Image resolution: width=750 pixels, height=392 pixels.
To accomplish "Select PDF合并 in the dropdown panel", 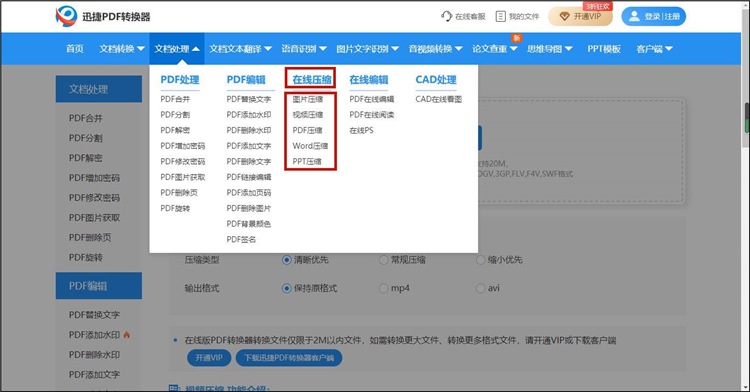I will (x=175, y=99).
